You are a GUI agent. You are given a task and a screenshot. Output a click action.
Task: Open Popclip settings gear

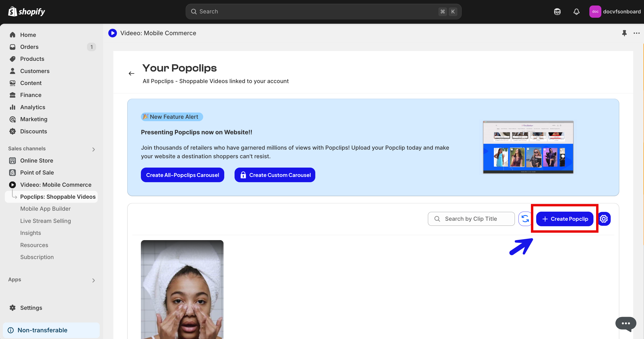604,219
